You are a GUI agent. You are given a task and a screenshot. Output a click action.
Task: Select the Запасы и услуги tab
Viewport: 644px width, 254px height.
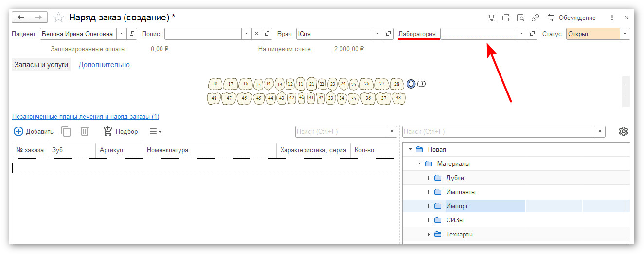pyautogui.click(x=41, y=64)
